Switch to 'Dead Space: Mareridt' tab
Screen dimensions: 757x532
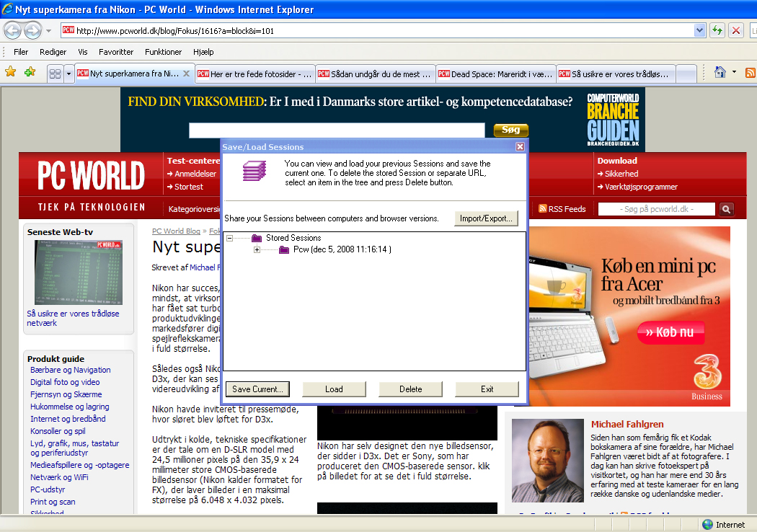496,74
